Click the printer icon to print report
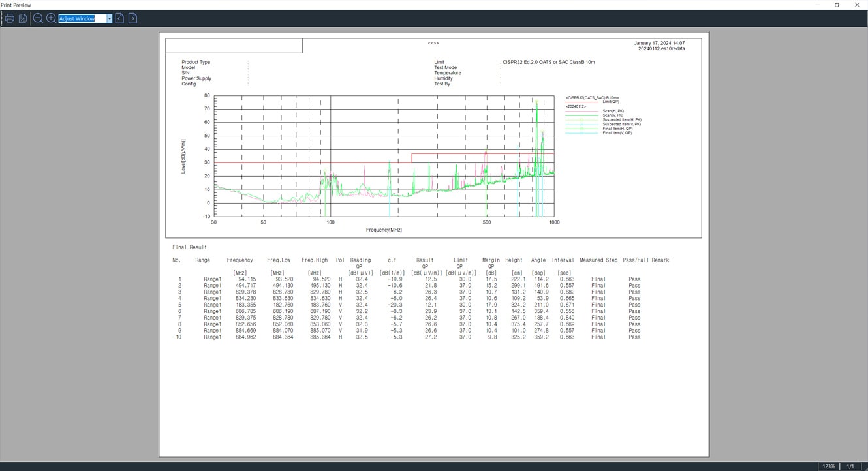The image size is (868, 471). (x=10, y=18)
